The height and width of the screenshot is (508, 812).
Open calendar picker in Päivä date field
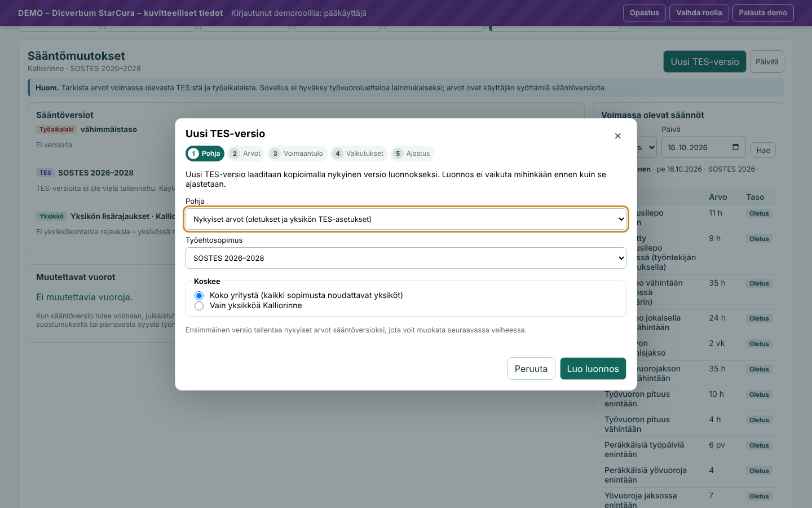[735, 147]
